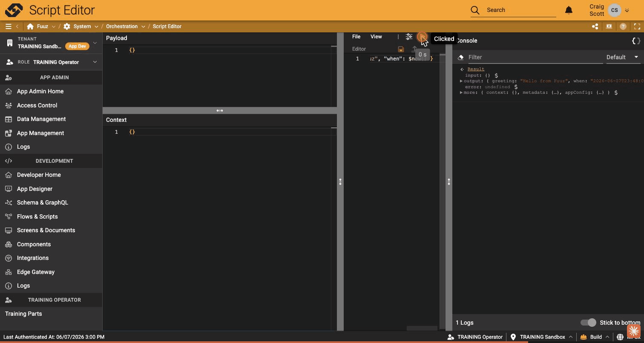The height and width of the screenshot is (343, 644).
Task: Grab the splitter handle left of script editor
Action: 340,182
